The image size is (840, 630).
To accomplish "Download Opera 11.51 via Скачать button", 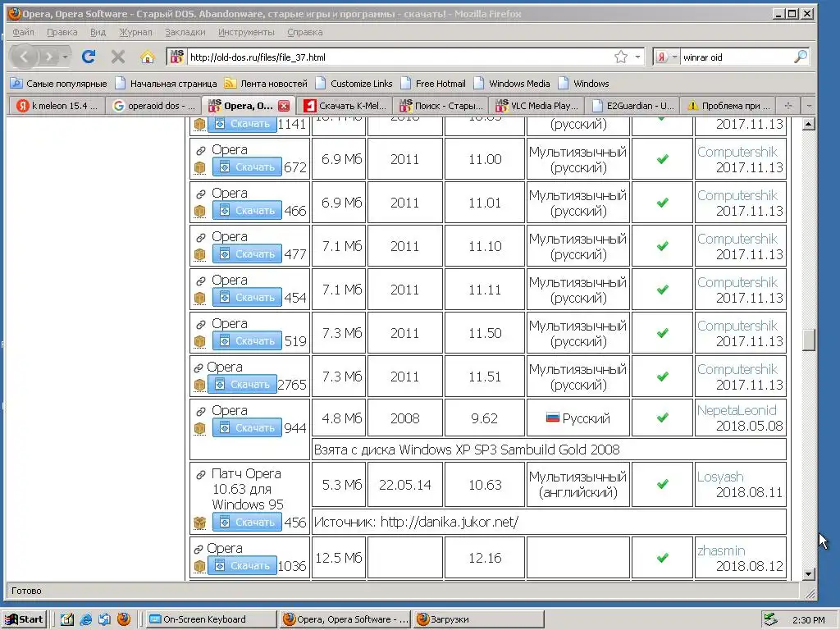I will point(242,384).
